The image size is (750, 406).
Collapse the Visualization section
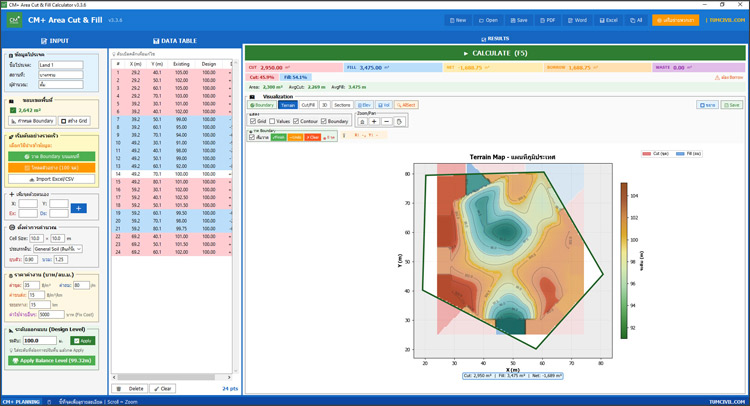(252, 97)
